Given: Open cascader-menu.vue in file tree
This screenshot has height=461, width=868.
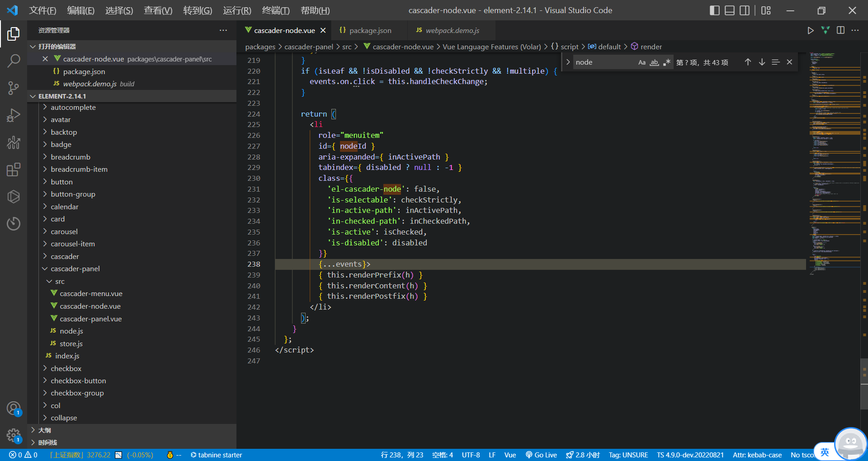Looking at the screenshot, I should (91, 294).
